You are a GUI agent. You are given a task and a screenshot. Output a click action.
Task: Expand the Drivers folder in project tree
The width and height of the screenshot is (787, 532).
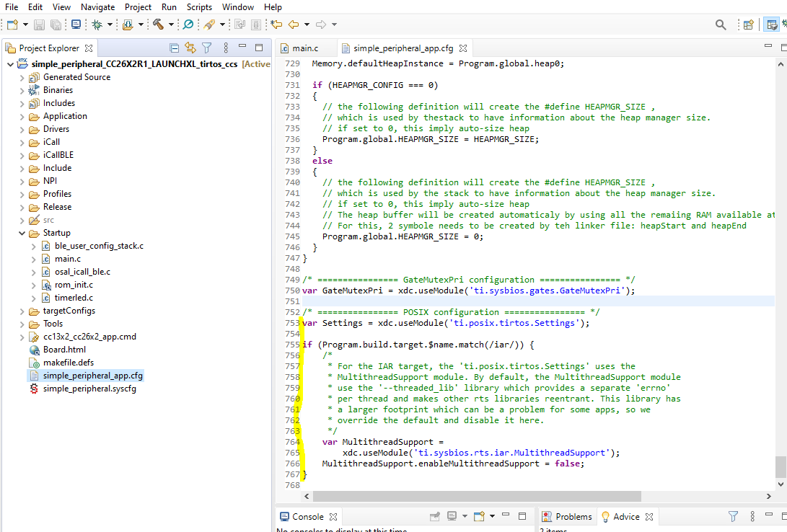pos(22,129)
